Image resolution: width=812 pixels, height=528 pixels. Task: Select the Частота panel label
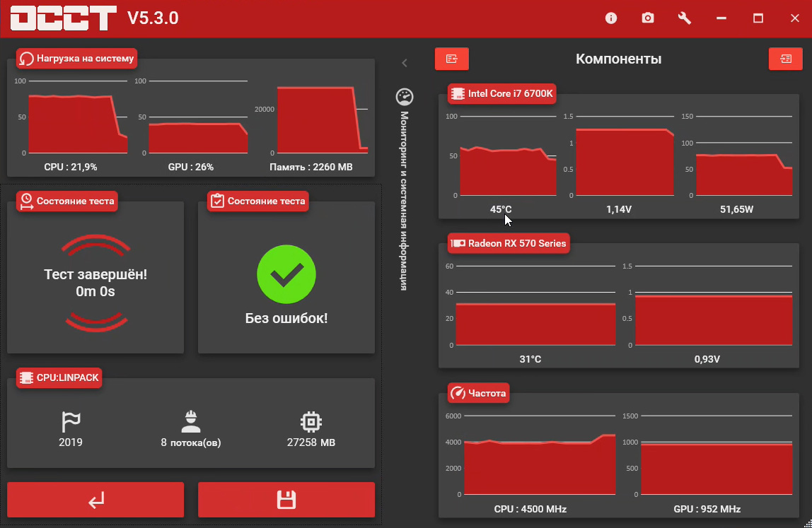(478, 393)
